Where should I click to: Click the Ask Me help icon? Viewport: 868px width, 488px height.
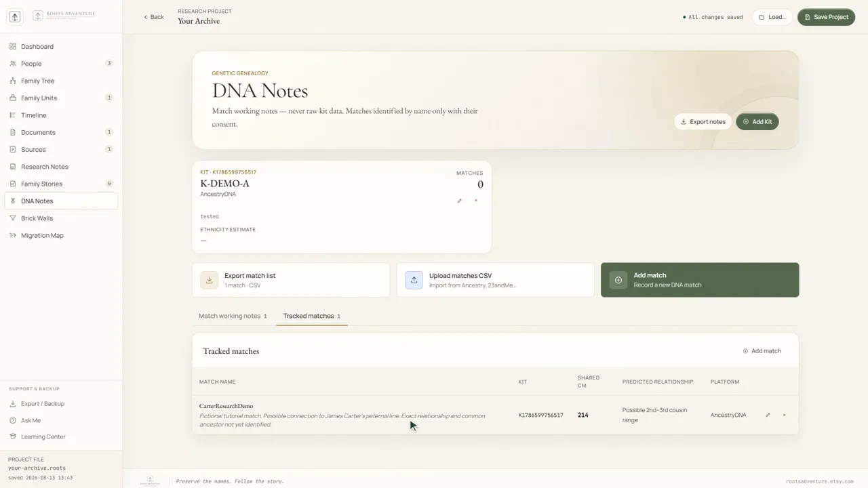tap(13, 420)
